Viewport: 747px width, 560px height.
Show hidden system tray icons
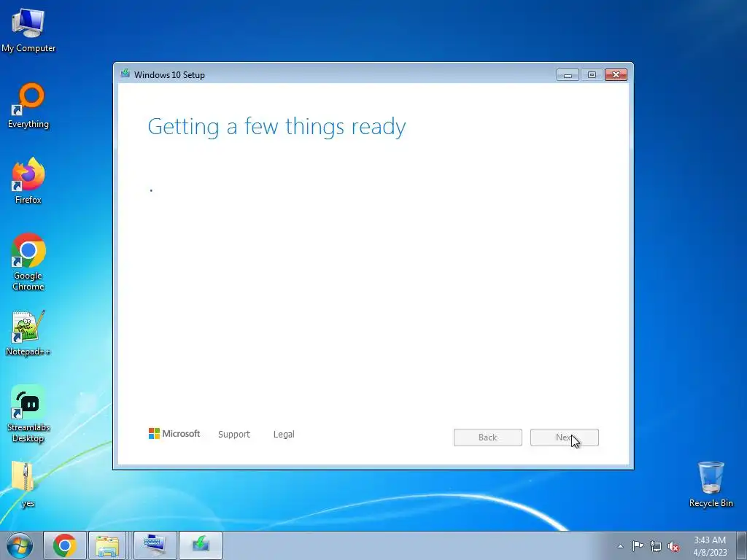click(620, 546)
